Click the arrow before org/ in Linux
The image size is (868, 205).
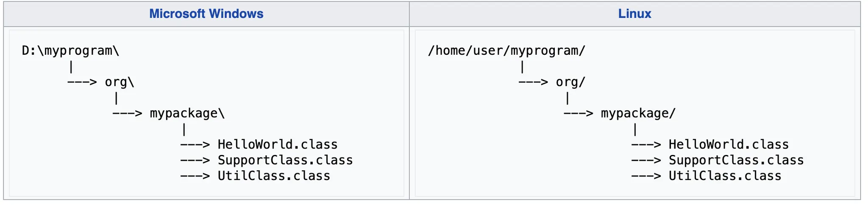[x=533, y=82]
